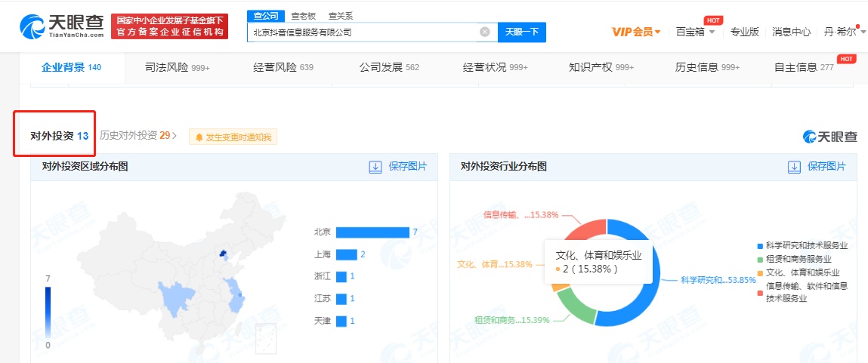This screenshot has height=363, width=868.
Task: Select the 司法风险 tab
Action: (177, 67)
